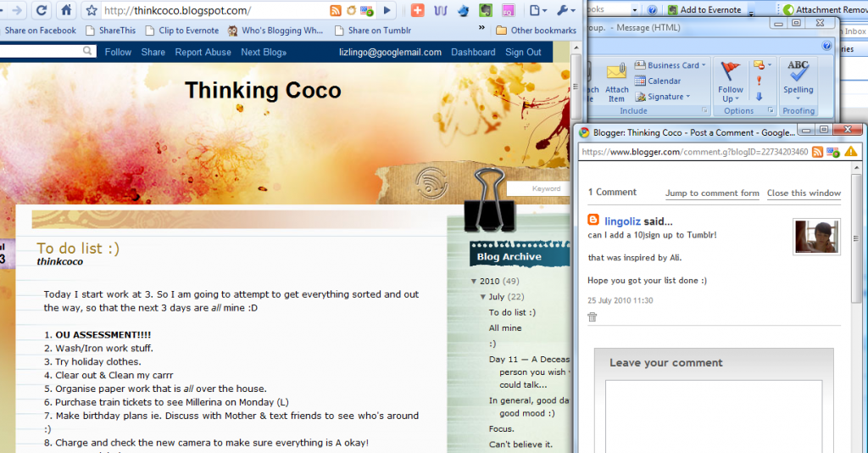This screenshot has width=868, height=453.
Task: Click the high importance exclamation icon
Action: click(759, 81)
